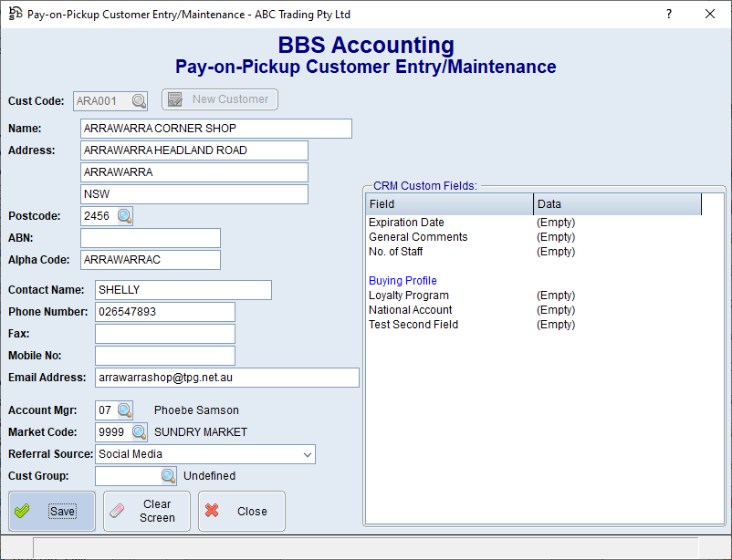Click the help question mark in title bar
The image size is (732, 560).
[x=669, y=14]
